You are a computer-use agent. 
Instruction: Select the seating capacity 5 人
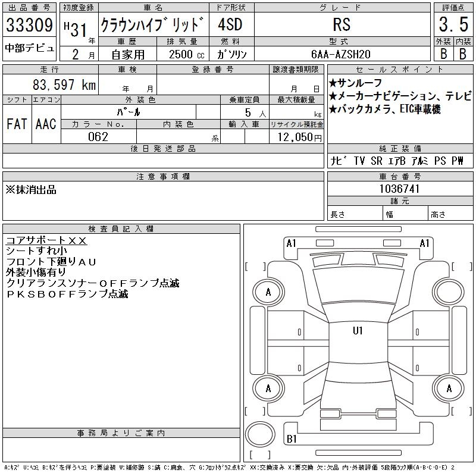[x=255, y=113]
